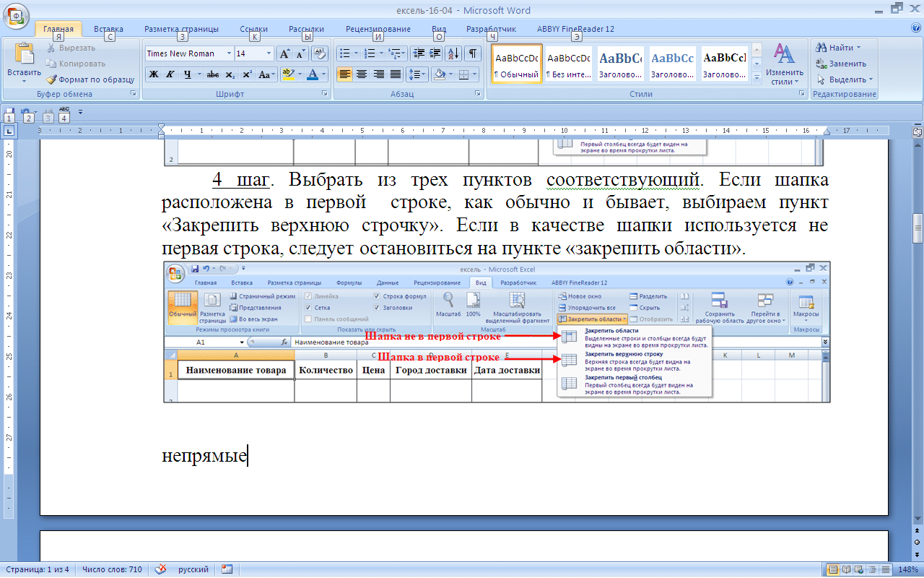Expand the styles gallery More arrow
924x578 pixels.
click(757, 78)
